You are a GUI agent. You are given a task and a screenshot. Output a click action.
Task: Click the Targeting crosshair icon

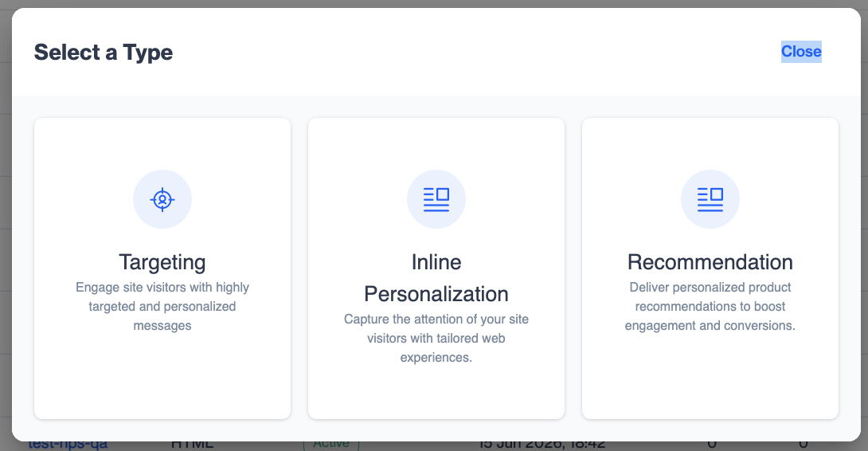tap(162, 199)
